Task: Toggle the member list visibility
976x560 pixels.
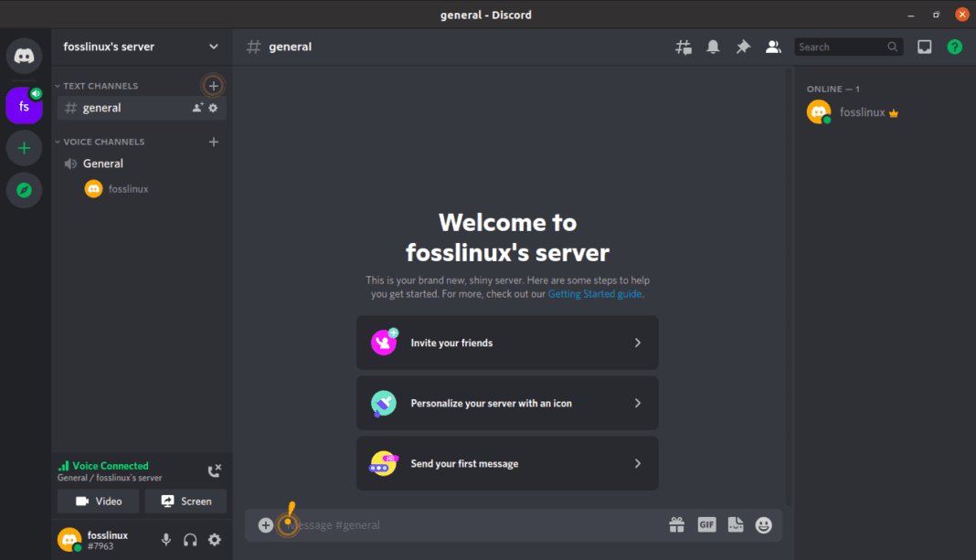Action: pyautogui.click(x=772, y=46)
